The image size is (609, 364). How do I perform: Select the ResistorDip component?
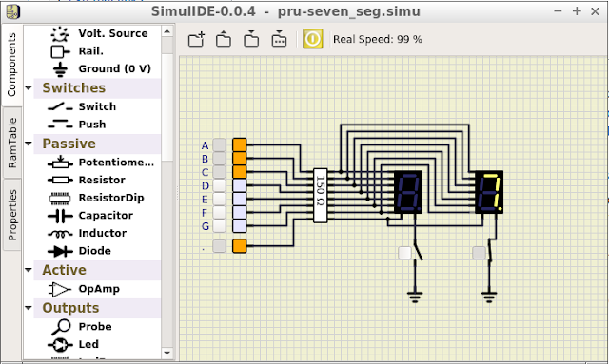pyautogui.click(x=96, y=198)
